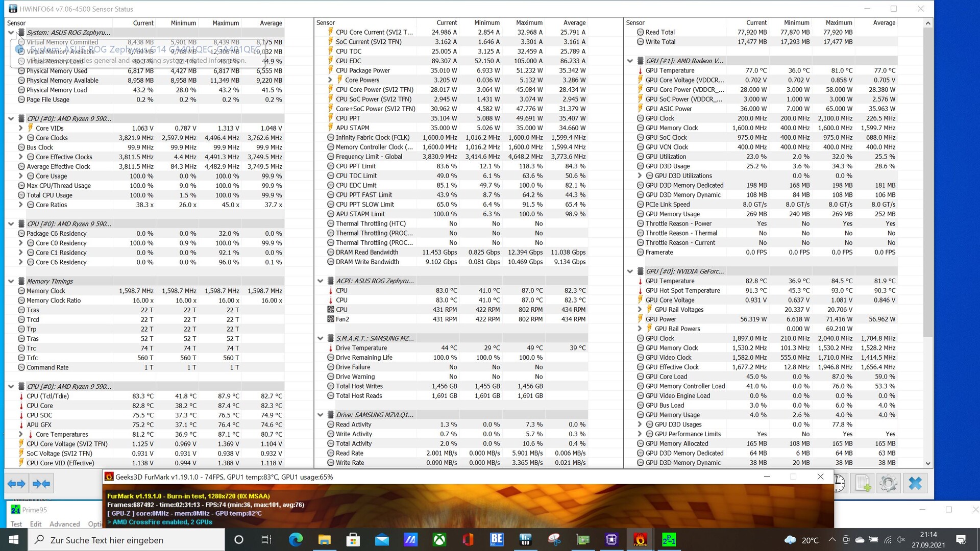Click the scrollbar down arrow in right panel
The width and height of the screenshot is (980, 551).
(928, 463)
